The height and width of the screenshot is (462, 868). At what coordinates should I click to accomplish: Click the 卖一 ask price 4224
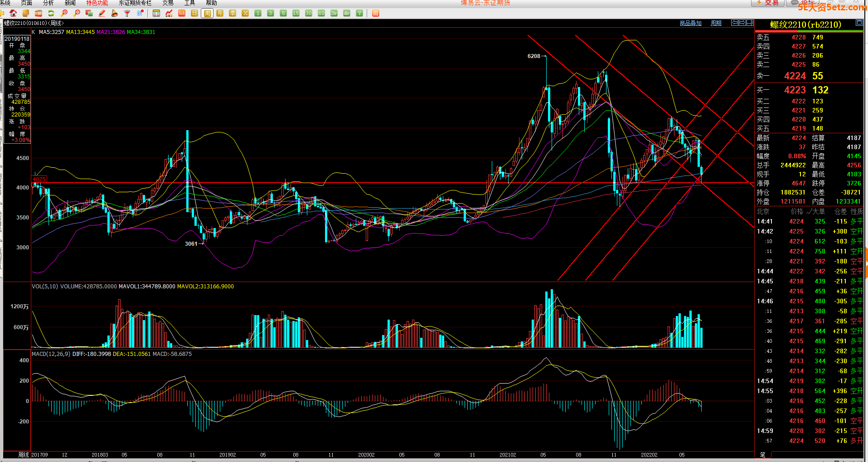(795, 76)
